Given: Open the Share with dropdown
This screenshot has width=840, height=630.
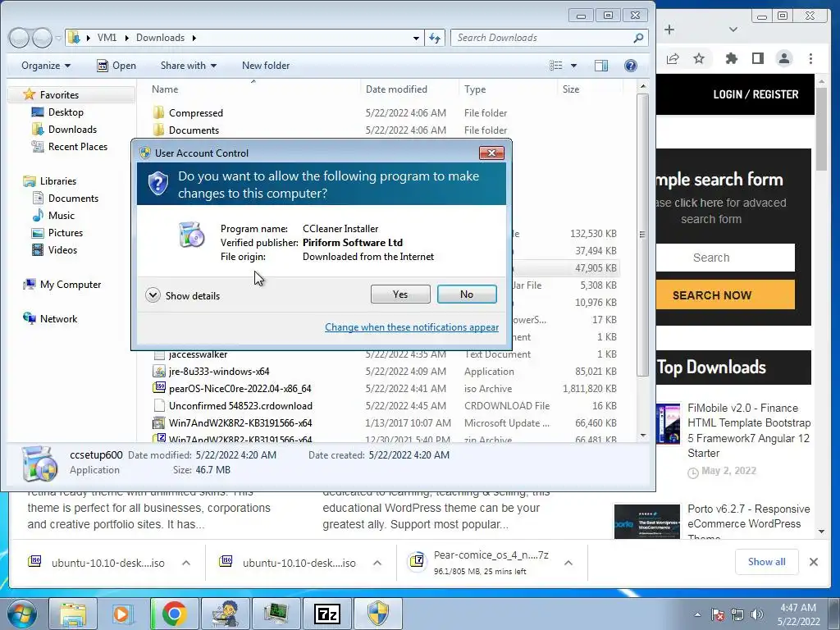Looking at the screenshot, I should 189,66.
